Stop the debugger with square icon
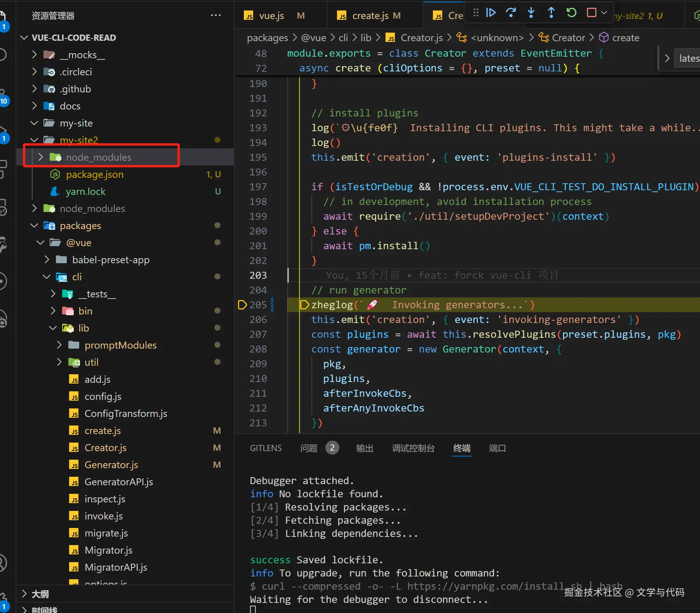 (x=591, y=13)
